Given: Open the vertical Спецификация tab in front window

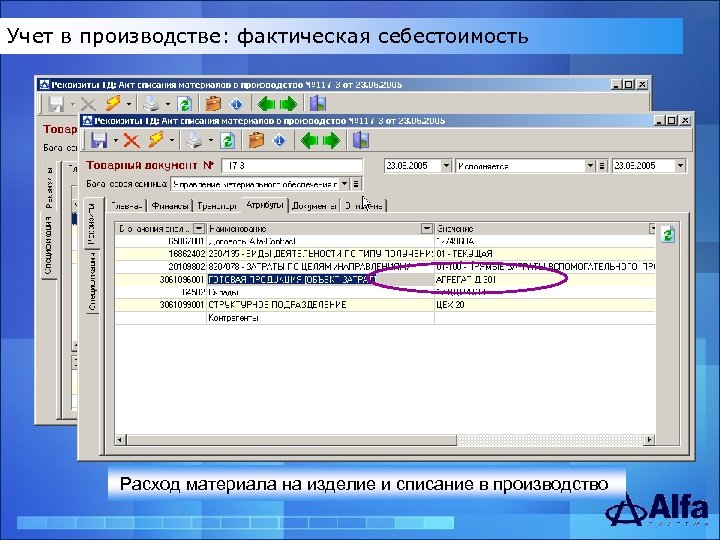Looking at the screenshot, I should coord(93,281).
